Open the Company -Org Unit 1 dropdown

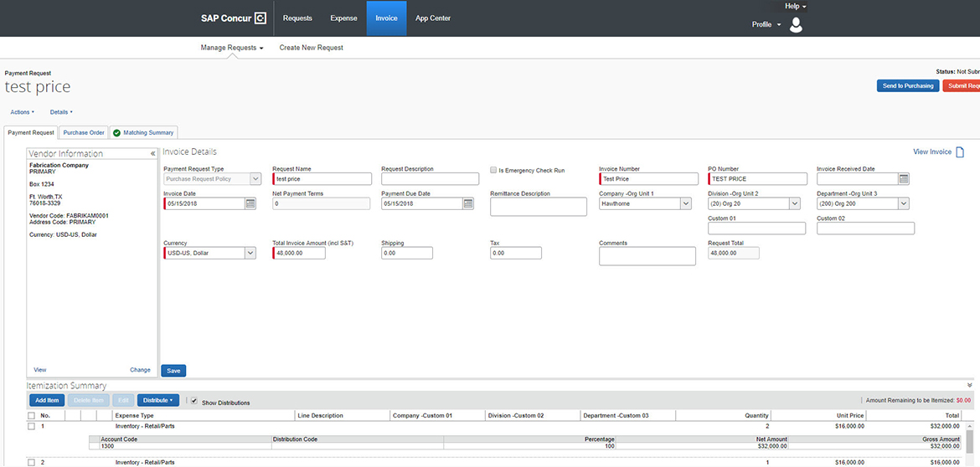pos(685,203)
